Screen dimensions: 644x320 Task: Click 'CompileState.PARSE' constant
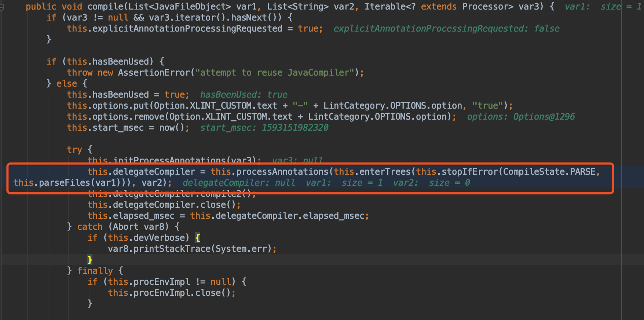tap(549, 172)
